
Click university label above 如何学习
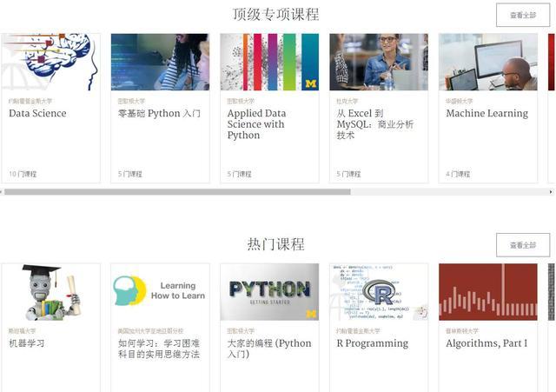point(150,331)
